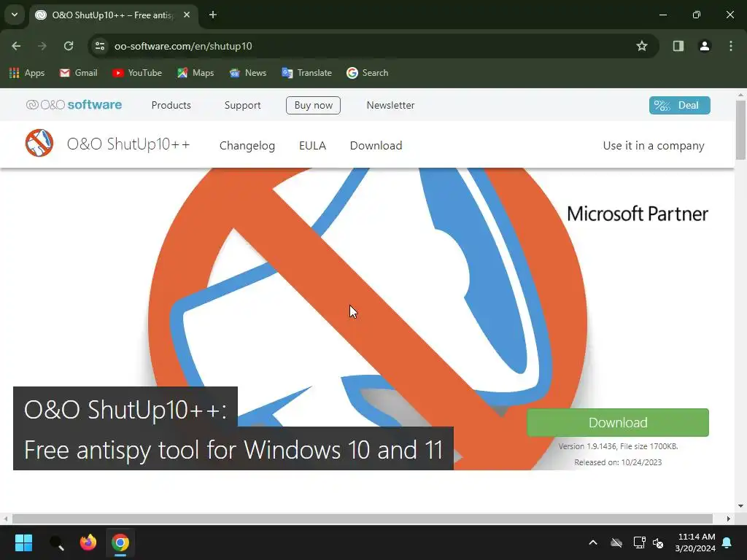Click the taskbar clock and date
This screenshot has width=747, height=560.
pyautogui.click(x=695, y=542)
